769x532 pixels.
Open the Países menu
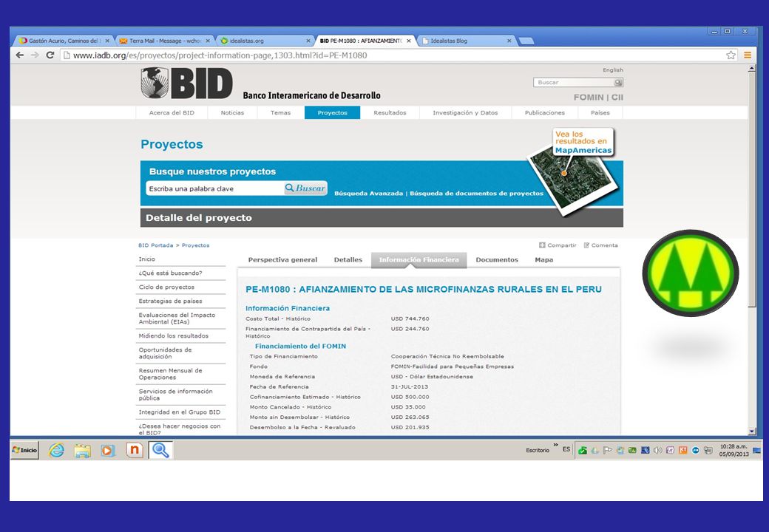point(600,112)
